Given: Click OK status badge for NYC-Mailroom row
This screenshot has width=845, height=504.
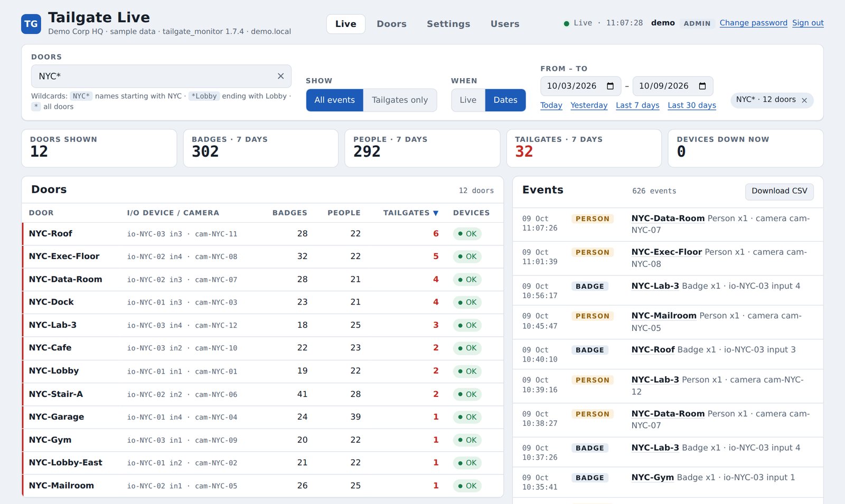Looking at the screenshot, I should pos(467,486).
